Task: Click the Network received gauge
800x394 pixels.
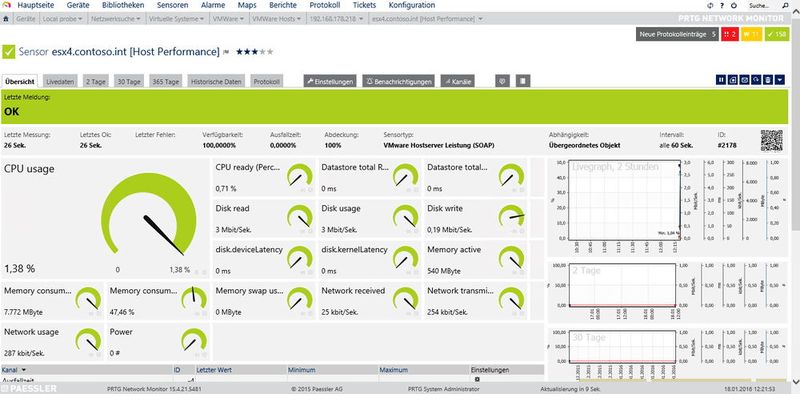Action: coord(406,299)
